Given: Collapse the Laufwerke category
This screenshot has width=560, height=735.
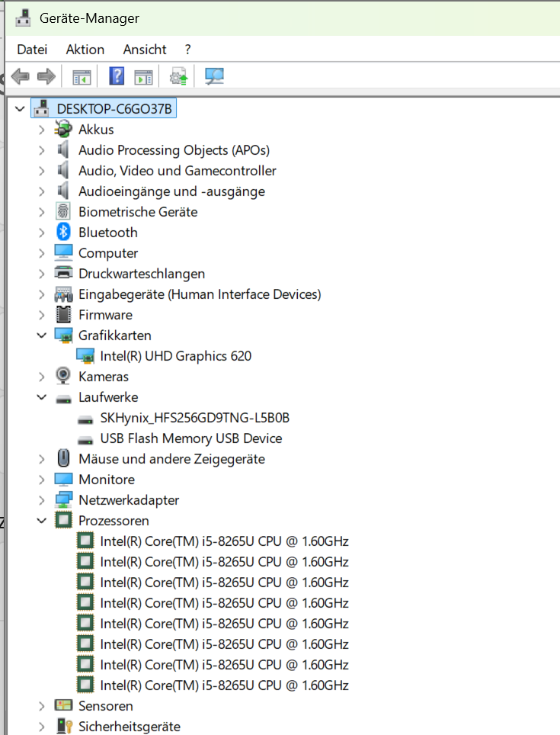Looking at the screenshot, I should (x=42, y=397).
